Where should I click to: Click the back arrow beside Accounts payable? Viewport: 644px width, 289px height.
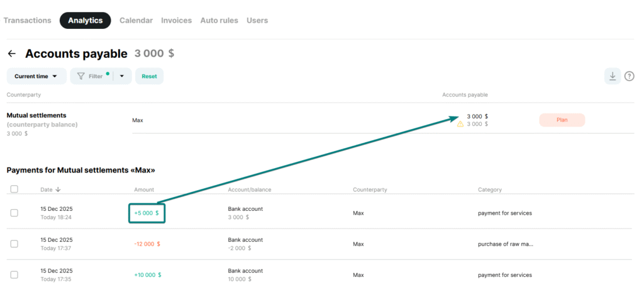tap(11, 54)
